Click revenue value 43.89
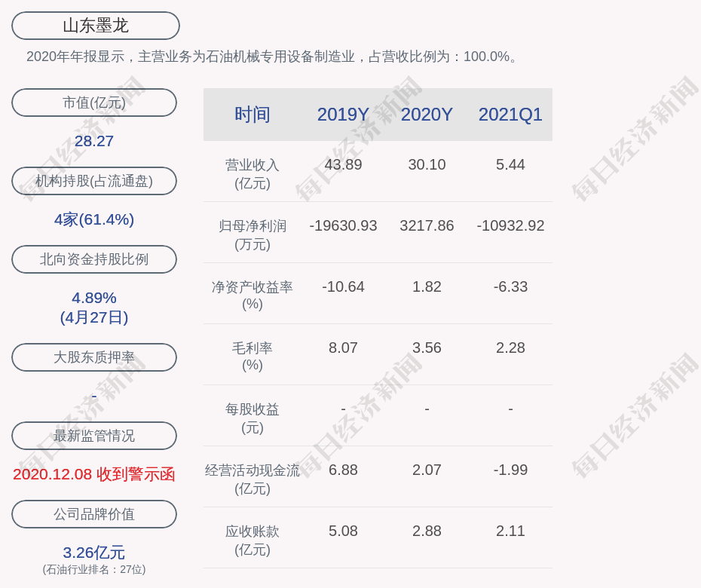 pyautogui.click(x=344, y=164)
